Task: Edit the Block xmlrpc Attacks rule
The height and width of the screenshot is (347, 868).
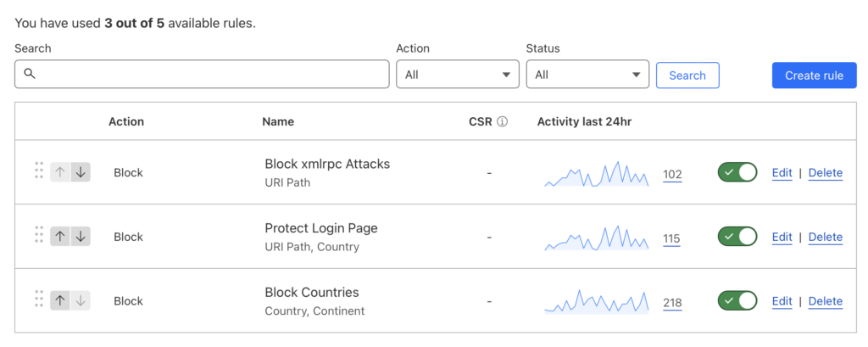Action: tap(782, 173)
